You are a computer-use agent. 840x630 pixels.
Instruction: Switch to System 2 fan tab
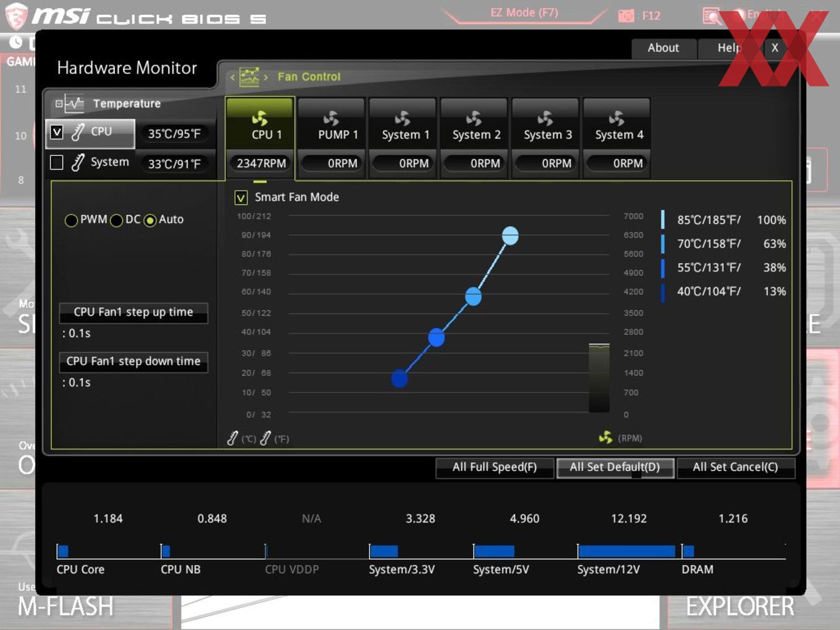pyautogui.click(x=476, y=137)
